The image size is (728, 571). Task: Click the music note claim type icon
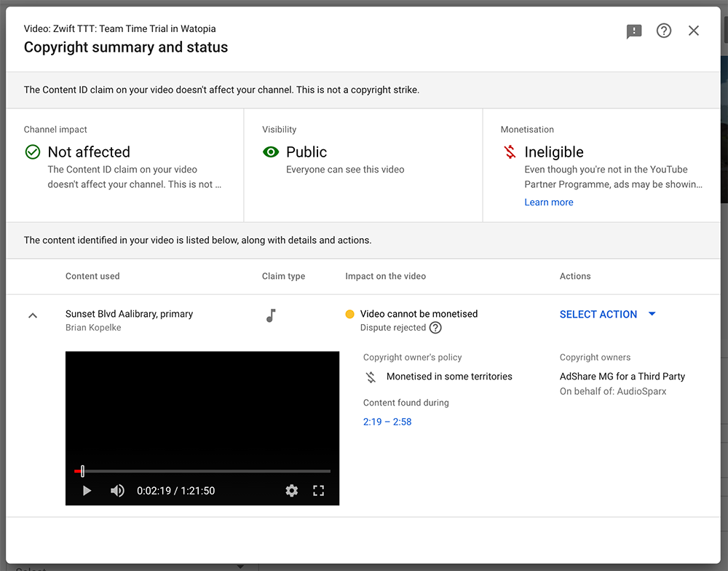(x=271, y=315)
